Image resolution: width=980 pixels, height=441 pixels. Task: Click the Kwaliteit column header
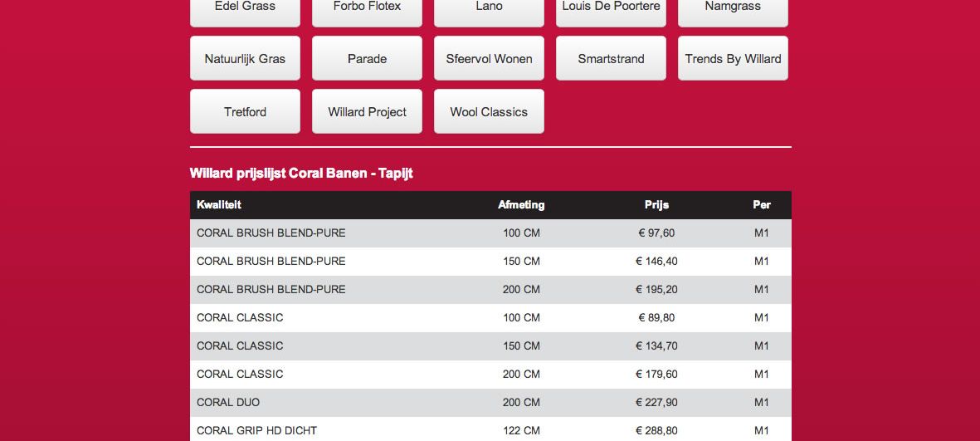pos(219,204)
